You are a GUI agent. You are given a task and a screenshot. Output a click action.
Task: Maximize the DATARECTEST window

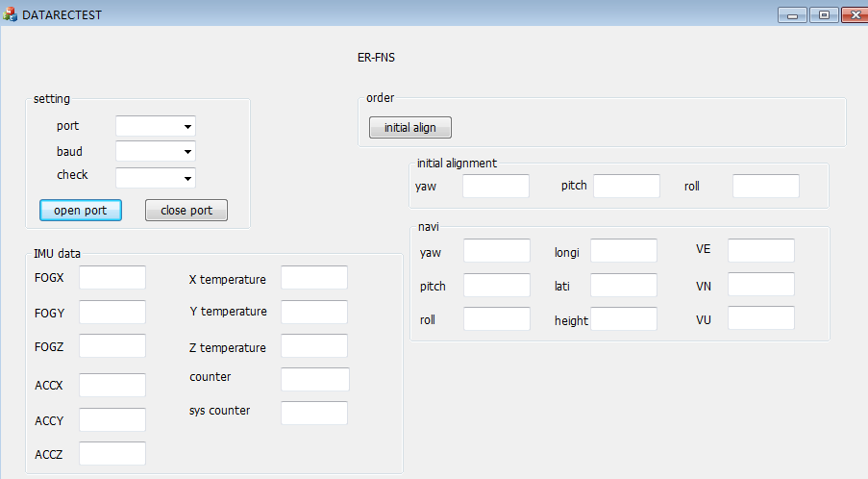pyautogui.click(x=824, y=14)
